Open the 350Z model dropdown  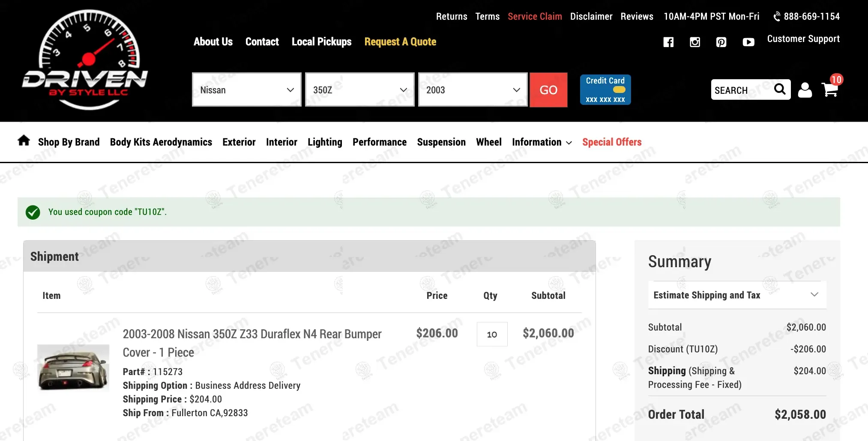tap(360, 90)
